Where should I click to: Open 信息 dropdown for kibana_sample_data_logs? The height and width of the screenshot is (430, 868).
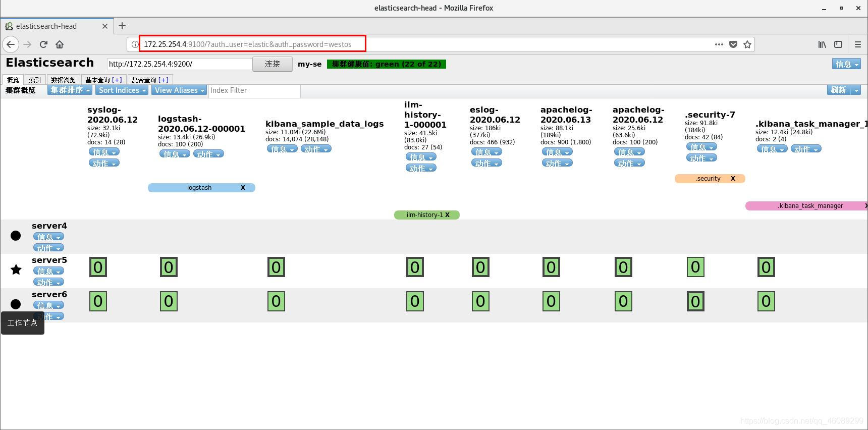(282, 149)
